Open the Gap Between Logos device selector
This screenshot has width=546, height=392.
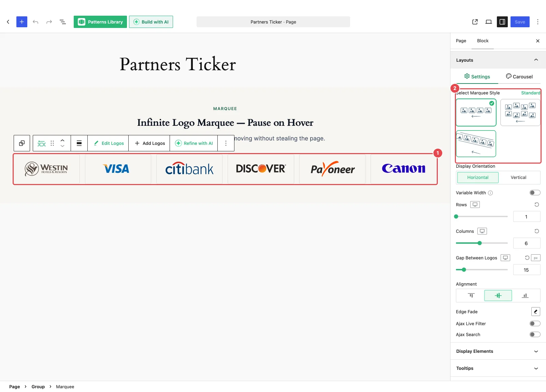click(x=505, y=258)
